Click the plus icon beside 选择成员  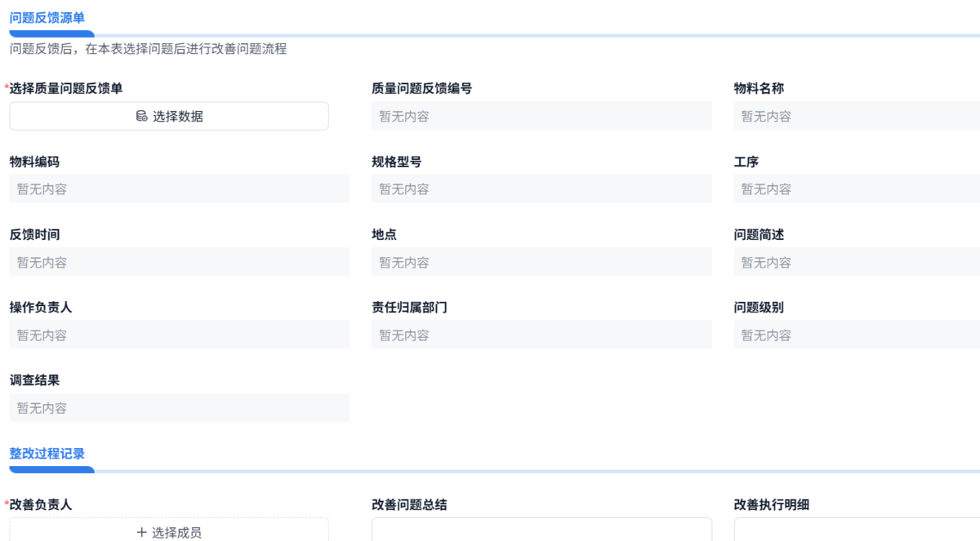pos(140,532)
